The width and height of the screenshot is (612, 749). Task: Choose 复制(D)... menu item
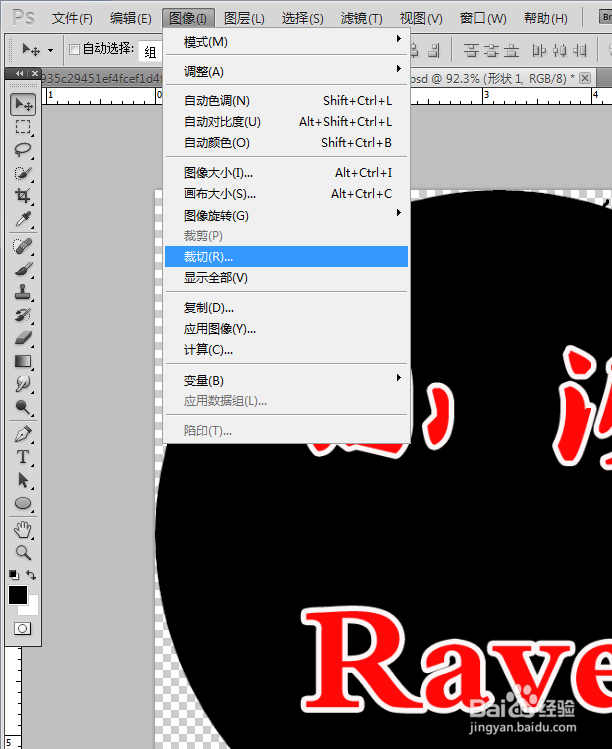286,308
